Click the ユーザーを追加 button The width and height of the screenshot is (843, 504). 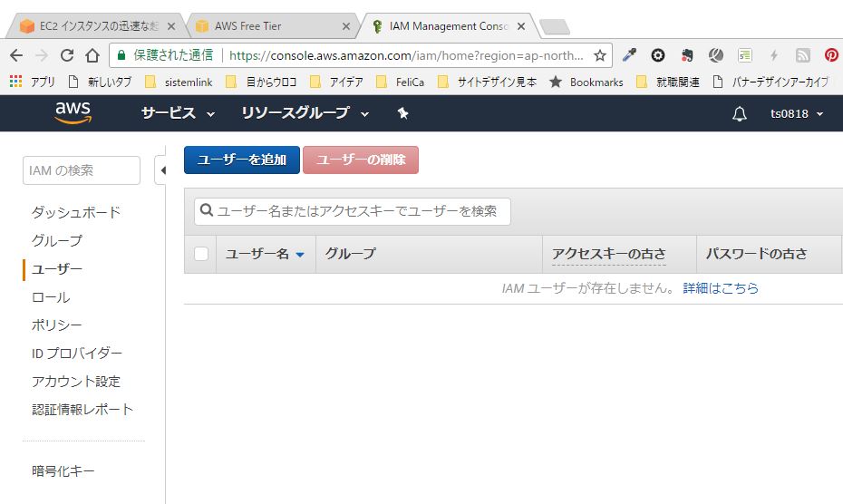[x=242, y=160]
